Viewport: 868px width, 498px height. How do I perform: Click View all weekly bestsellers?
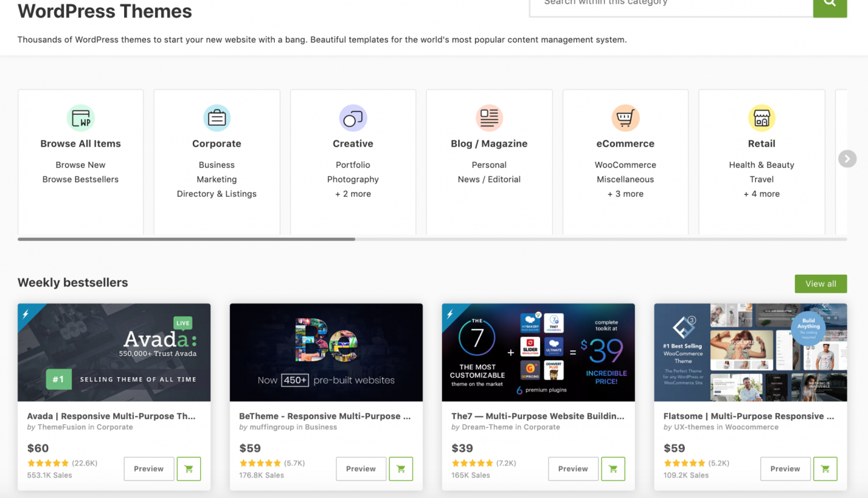click(x=820, y=284)
